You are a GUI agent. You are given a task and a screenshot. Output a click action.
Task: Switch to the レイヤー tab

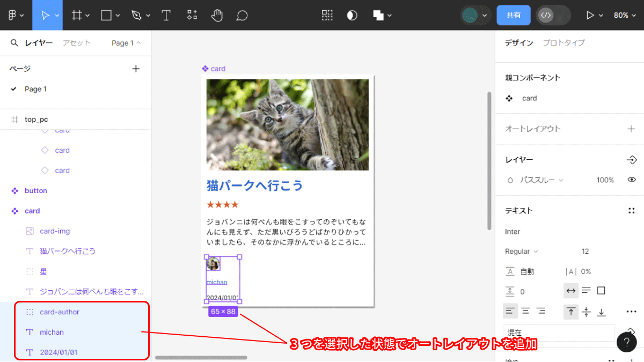39,43
